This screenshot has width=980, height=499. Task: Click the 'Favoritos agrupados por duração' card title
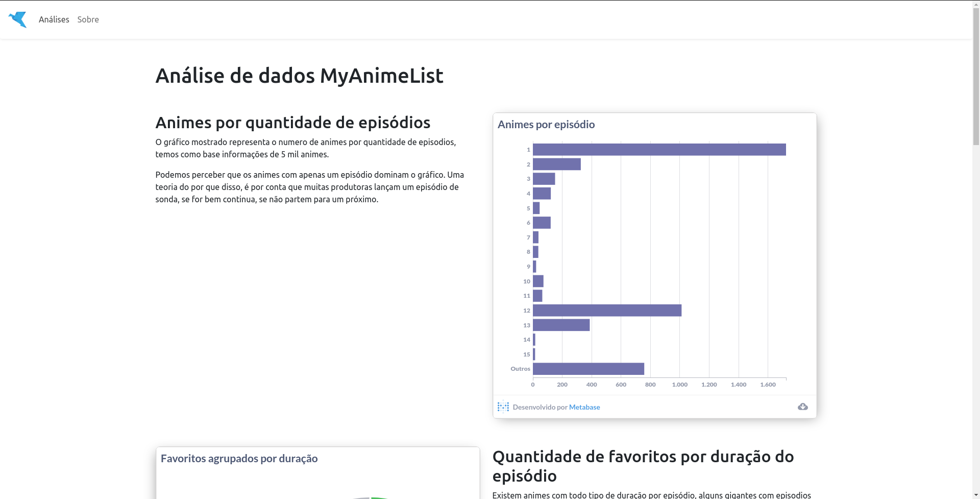tap(239, 459)
